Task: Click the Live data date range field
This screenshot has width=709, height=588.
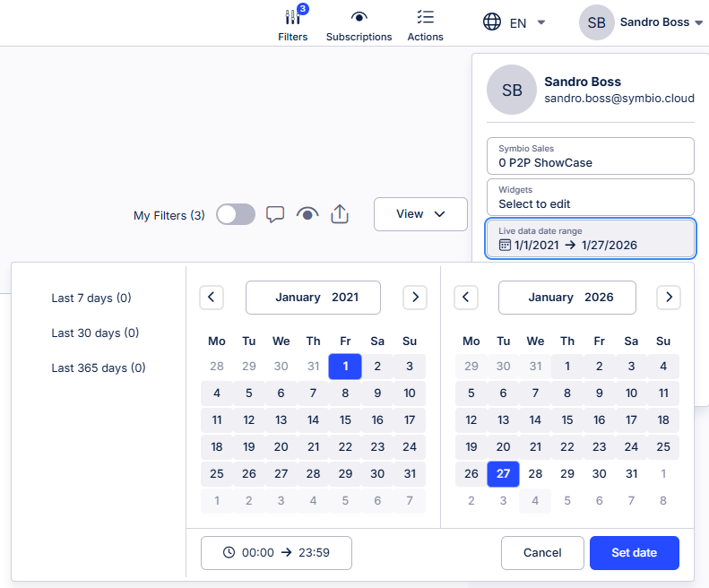Action: (x=590, y=238)
